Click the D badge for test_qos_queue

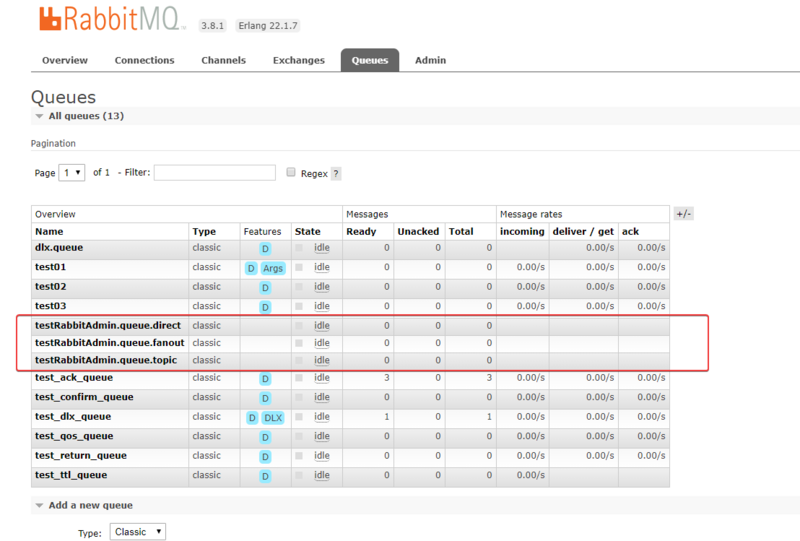coord(265,437)
